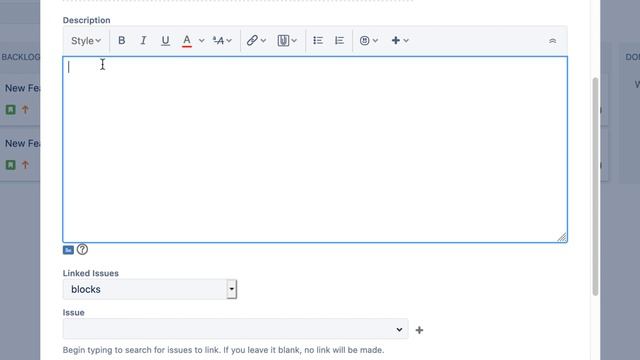
Task: Expand the emoticon dropdown arrow
Action: point(375,40)
